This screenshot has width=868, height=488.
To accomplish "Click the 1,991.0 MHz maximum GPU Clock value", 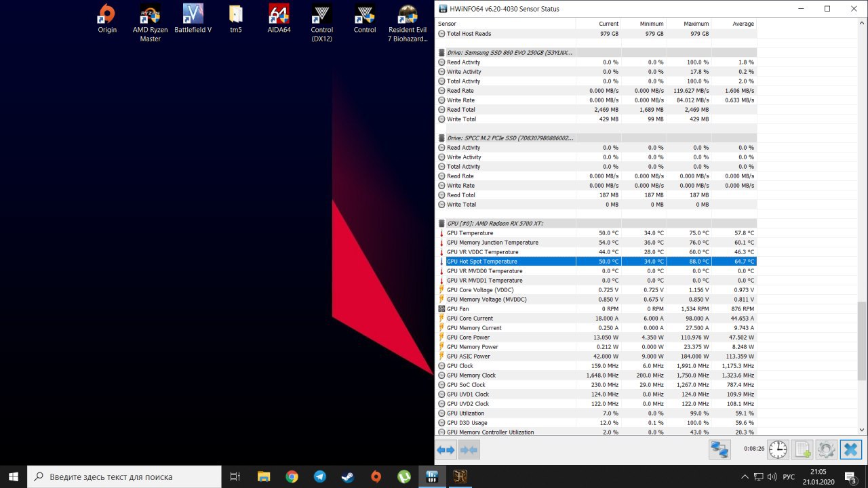I will (692, 365).
